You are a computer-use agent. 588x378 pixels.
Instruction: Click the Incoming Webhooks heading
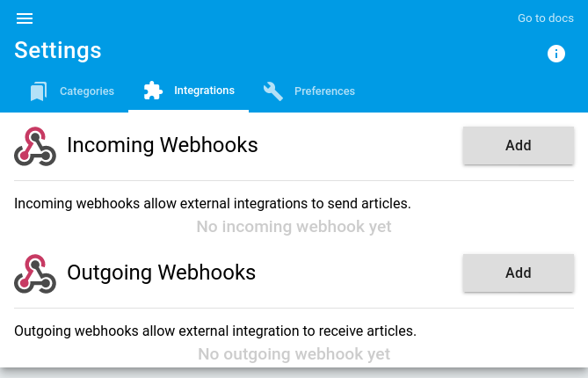click(163, 145)
